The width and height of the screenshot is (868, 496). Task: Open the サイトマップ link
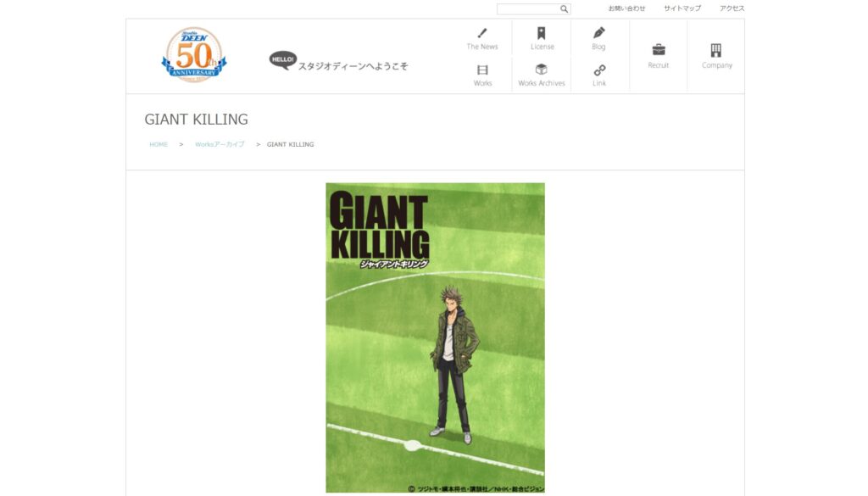[682, 8]
